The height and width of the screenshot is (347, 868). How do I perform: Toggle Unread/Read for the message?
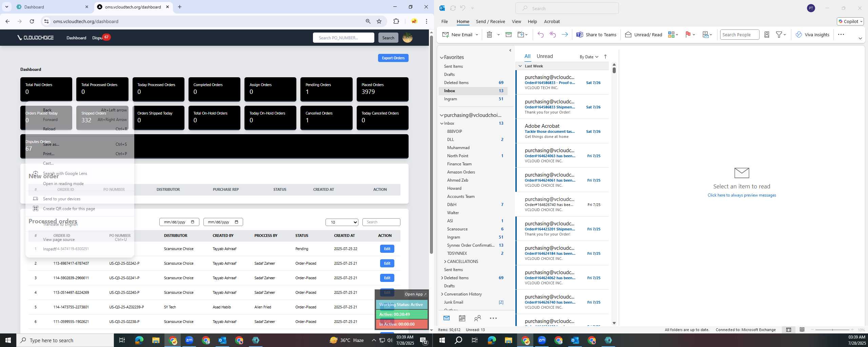643,35
